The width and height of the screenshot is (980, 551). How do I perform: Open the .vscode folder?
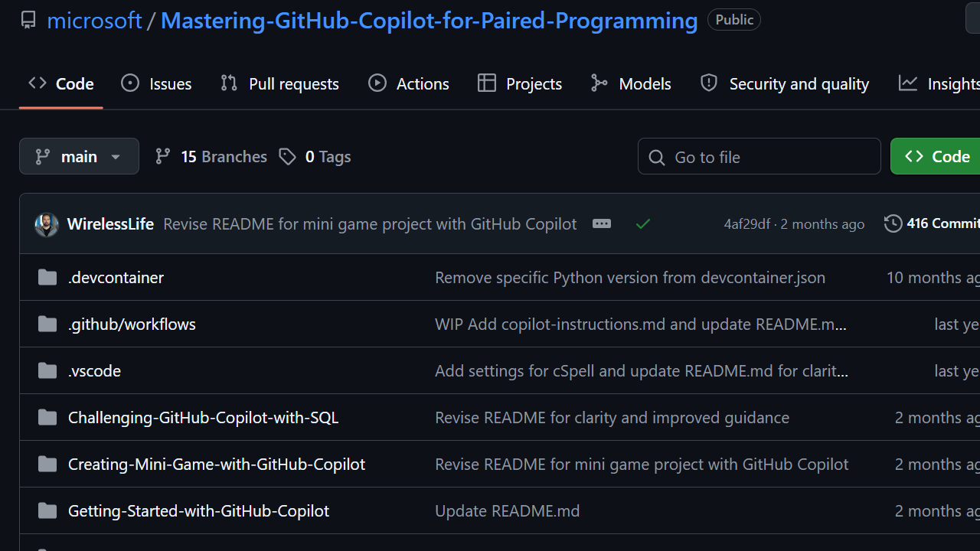(94, 370)
